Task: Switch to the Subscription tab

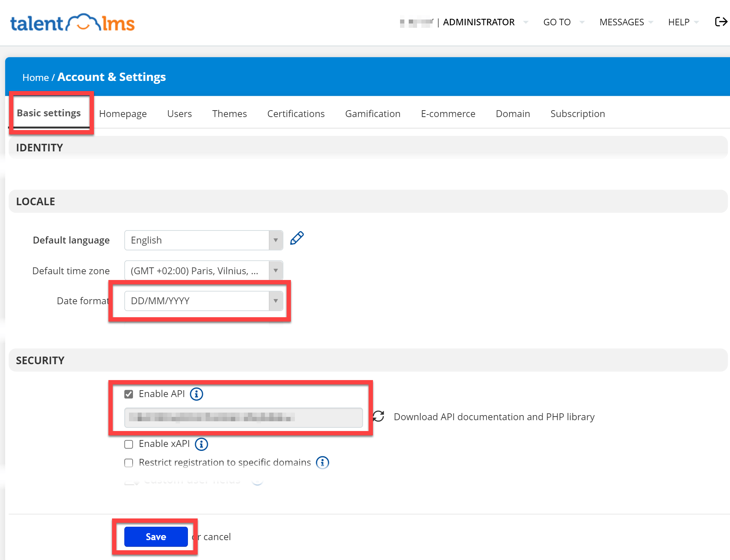Action: click(x=577, y=114)
